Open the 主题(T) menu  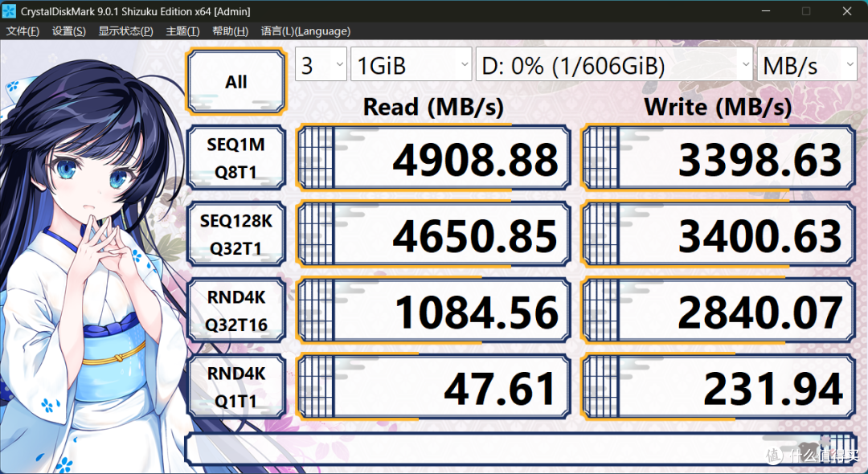point(182,31)
